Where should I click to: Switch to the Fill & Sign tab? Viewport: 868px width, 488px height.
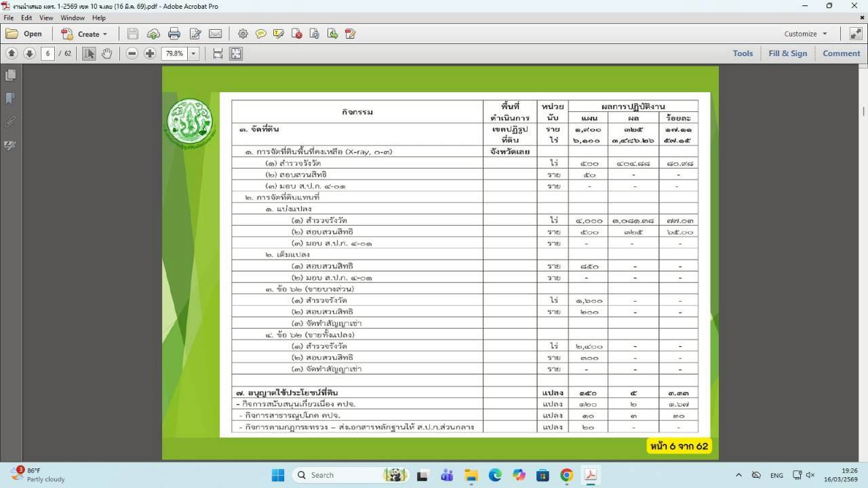pos(788,53)
